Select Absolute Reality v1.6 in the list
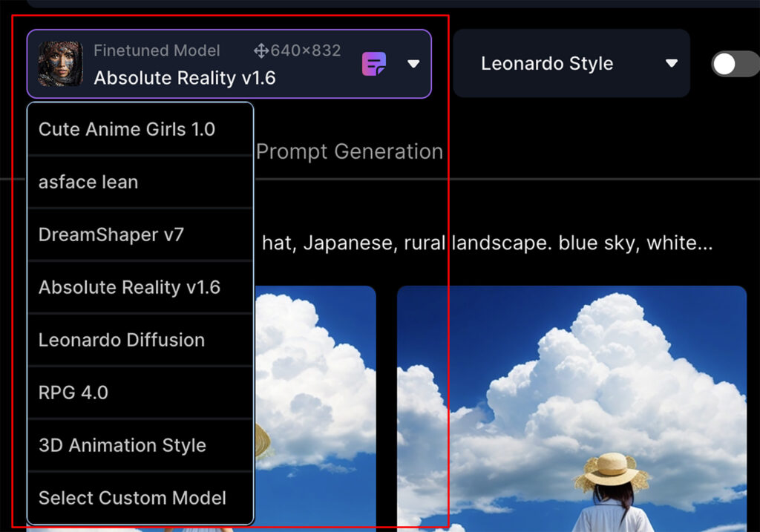Image resolution: width=760 pixels, height=532 pixels. [140, 287]
